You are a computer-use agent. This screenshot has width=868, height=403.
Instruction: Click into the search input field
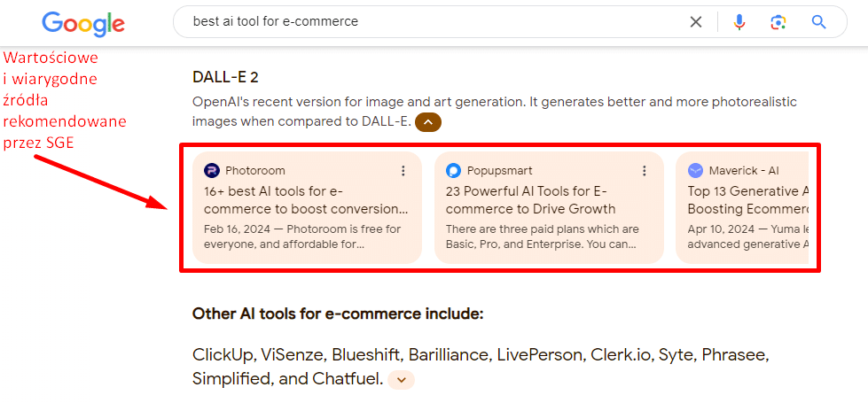click(x=426, y=22)
